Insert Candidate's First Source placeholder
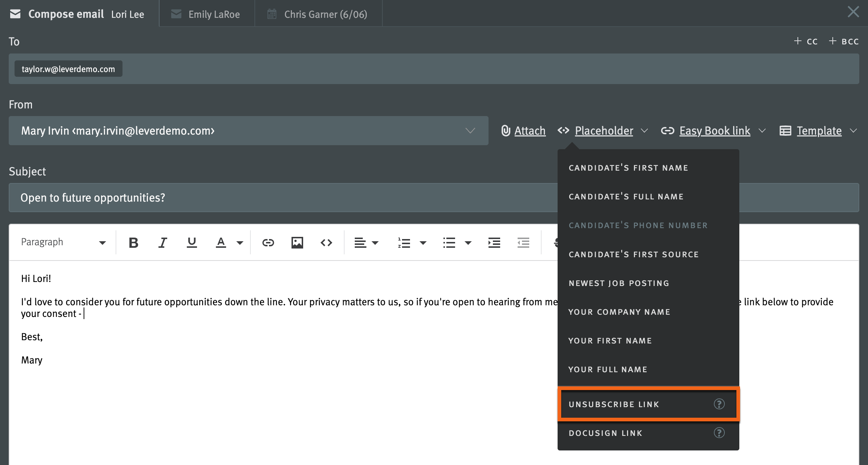 point(648,254)
